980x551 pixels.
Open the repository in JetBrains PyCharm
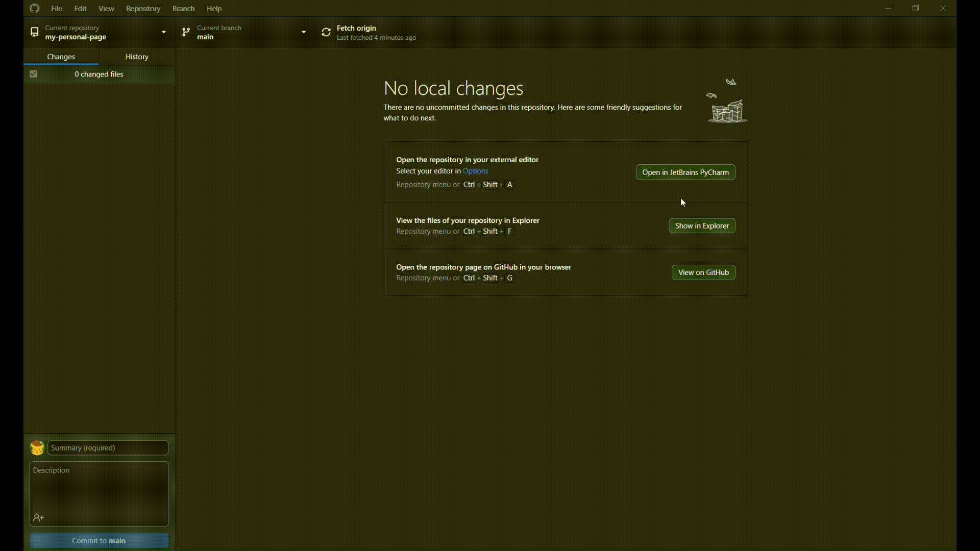[685, 172]
